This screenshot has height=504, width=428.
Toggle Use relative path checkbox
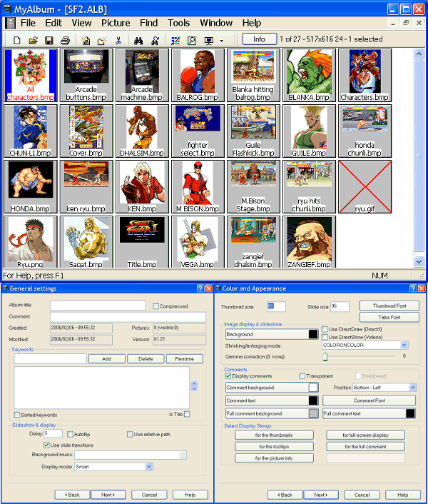tap(130, 434)
